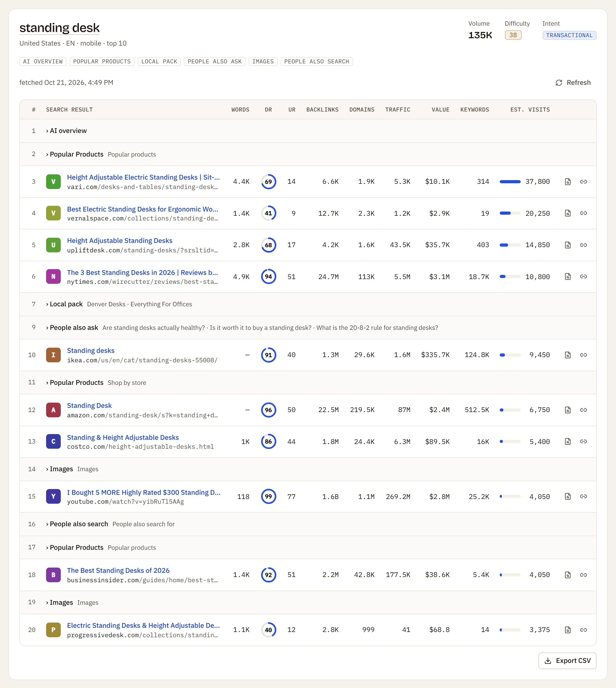The width and height of the screenshot is (616, 688).
Task: Export results as CSV
Action: click(x=567, y=661)
